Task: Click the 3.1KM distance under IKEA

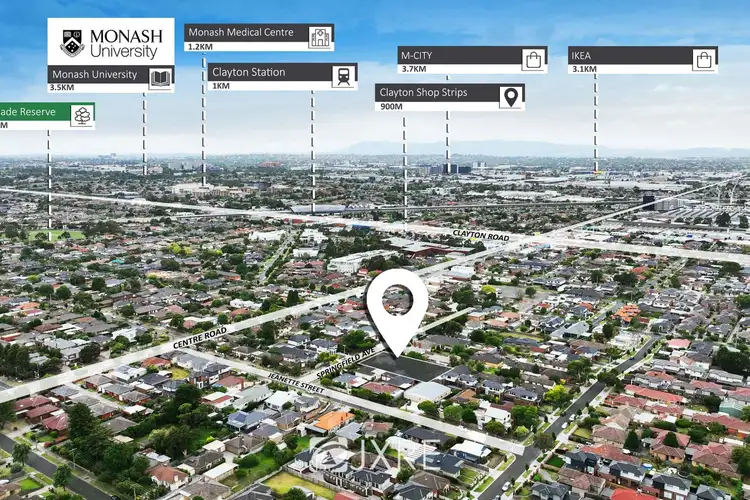Action: click(582, 68)
